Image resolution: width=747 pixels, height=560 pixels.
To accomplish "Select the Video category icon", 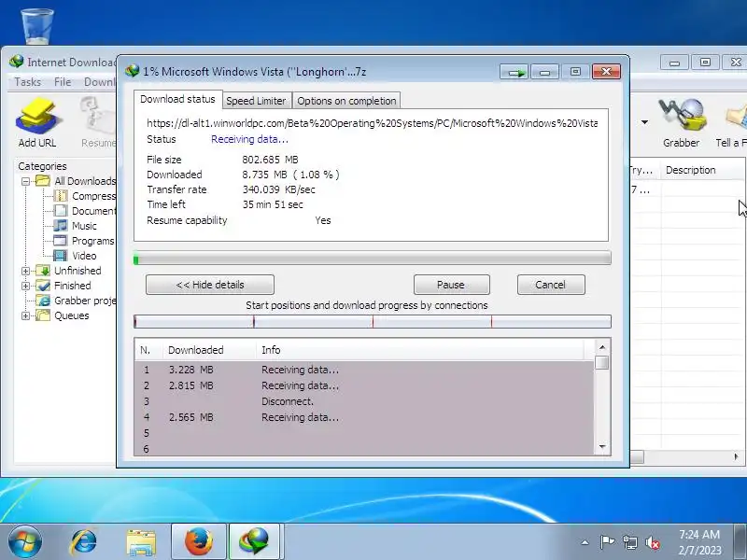I will pyautogui.click(x=60, y=255).
